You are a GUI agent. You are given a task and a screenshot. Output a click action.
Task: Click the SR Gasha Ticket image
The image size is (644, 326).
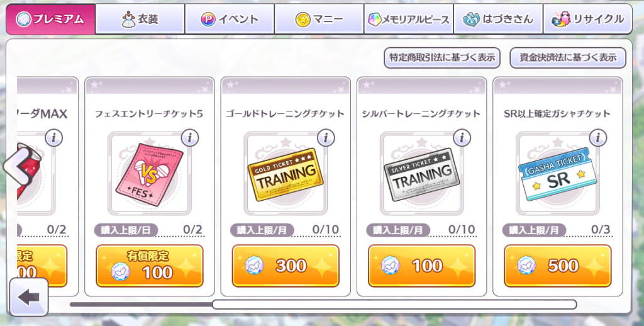(x=557, y=174)
